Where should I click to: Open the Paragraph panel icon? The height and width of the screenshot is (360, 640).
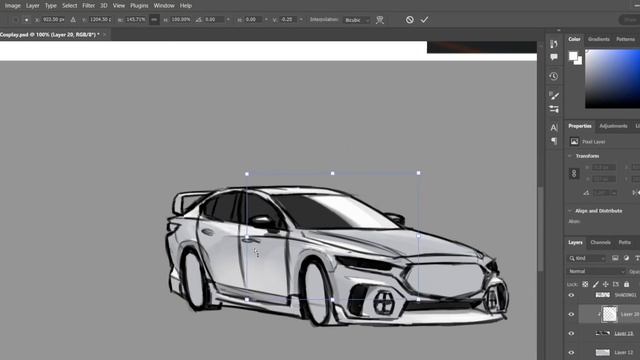click(554, 141)
